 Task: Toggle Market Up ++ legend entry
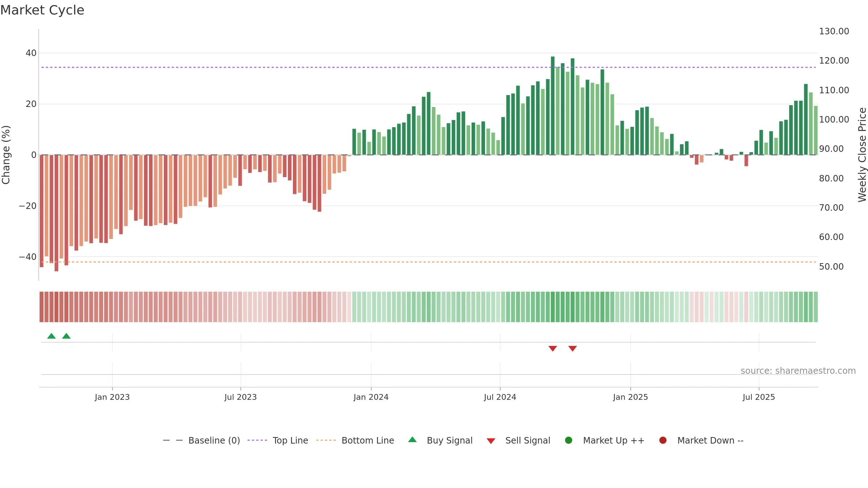604,440
